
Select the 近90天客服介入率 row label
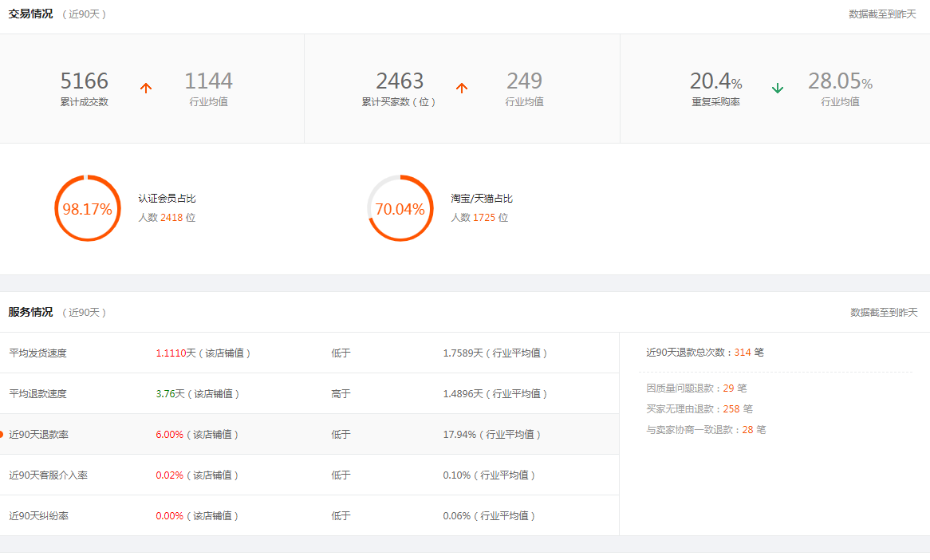point(49,475)
